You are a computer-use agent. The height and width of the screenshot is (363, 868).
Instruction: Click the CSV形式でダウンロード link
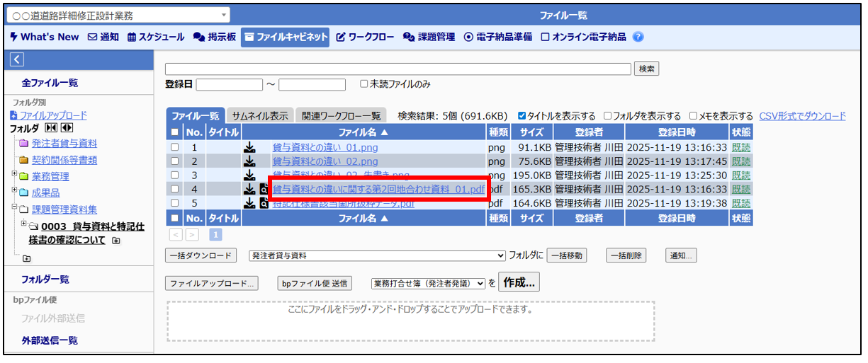[802, 116]
